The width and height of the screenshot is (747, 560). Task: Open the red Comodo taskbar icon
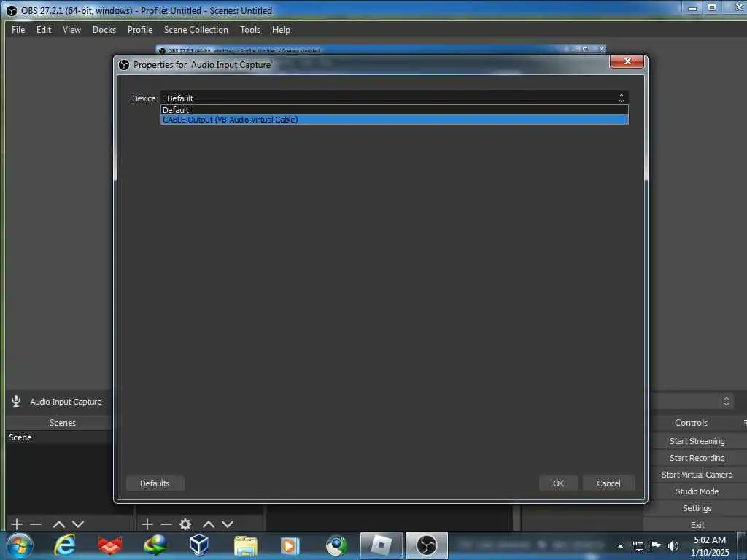click(x=110, y=545)
